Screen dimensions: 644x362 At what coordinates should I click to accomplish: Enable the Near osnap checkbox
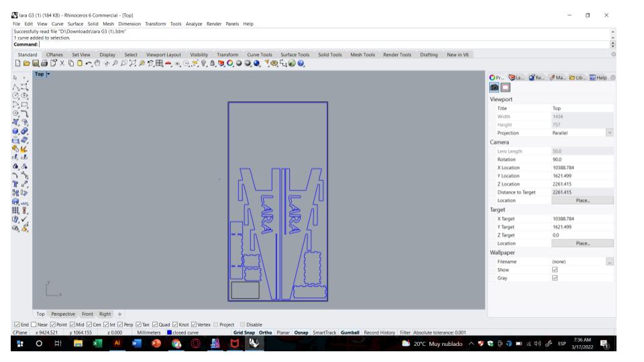click(x=34, y=324)
